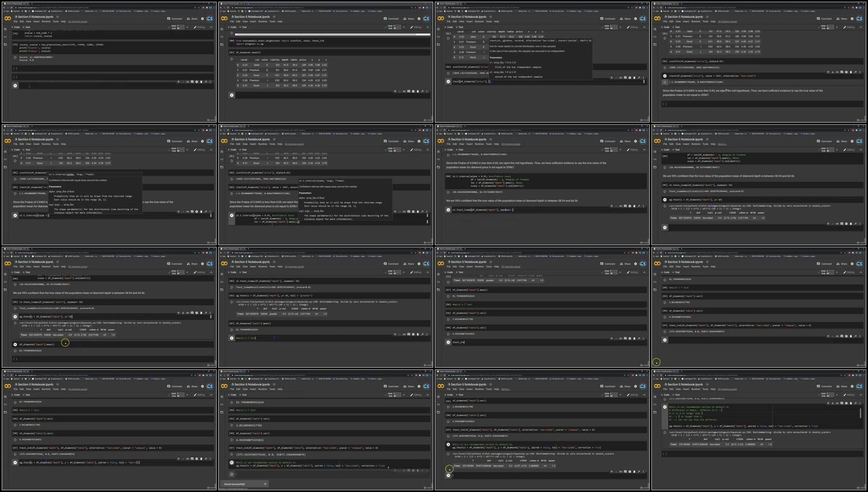868x492 pixels.
Task: Open Files sidebar in "Saved successfully" frame
Action: [x=222, y=412]
